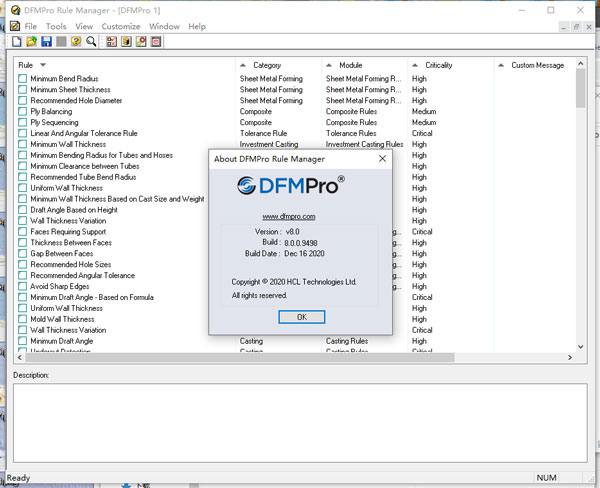Close the About DFMPro Rule Manager dialog
Image resolution: width=600 pixels, height=488 pixels.
pyautogui.click(x=382, y=158)
